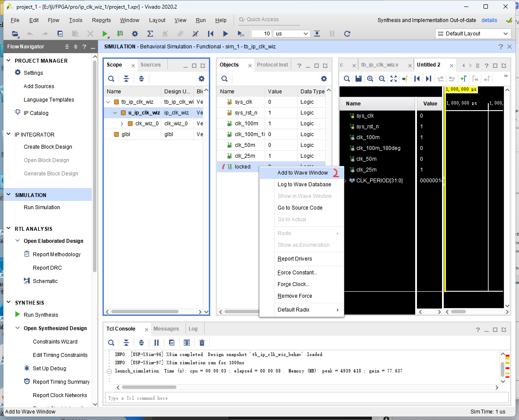
Task: Switch to Protocol Inst tab
Action: click(x=272, y=65)
